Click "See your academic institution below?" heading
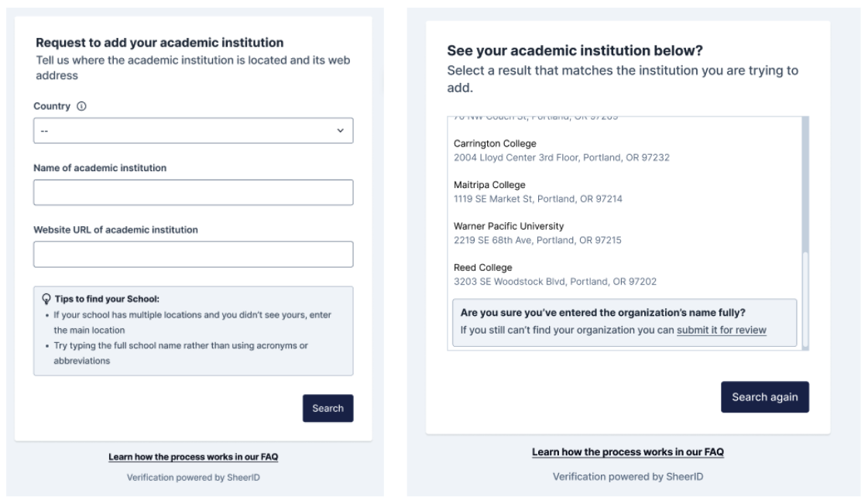 tap(575, 51)
